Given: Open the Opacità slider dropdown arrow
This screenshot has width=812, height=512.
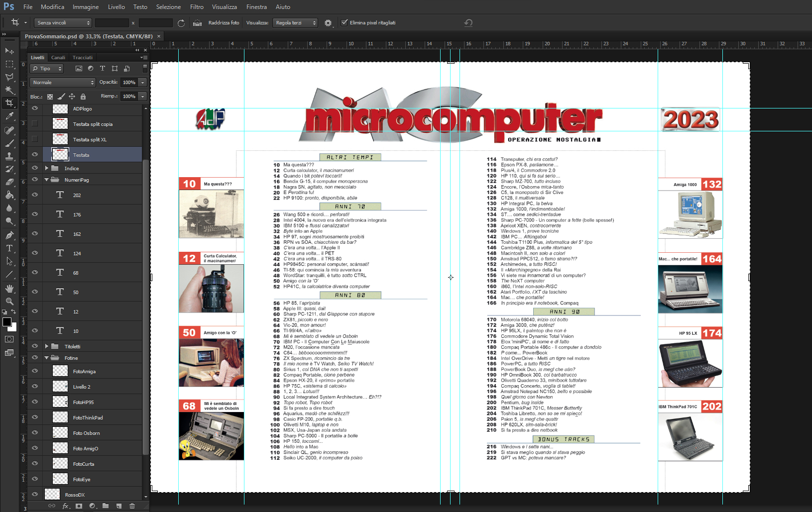Looking at the screenshot, I should (x=143, y=83).
